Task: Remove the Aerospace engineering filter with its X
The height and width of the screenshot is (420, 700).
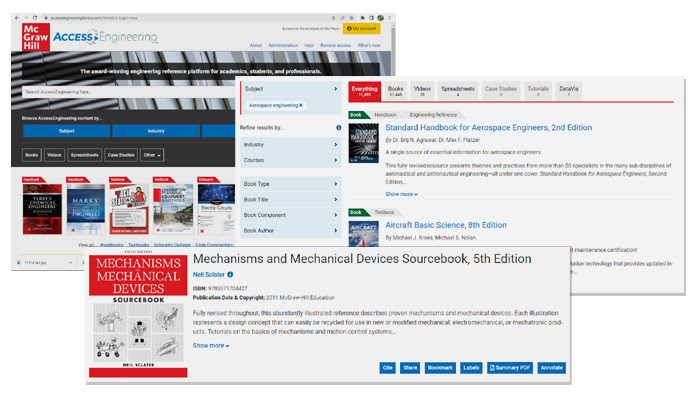Action: (x=301, y=105)
